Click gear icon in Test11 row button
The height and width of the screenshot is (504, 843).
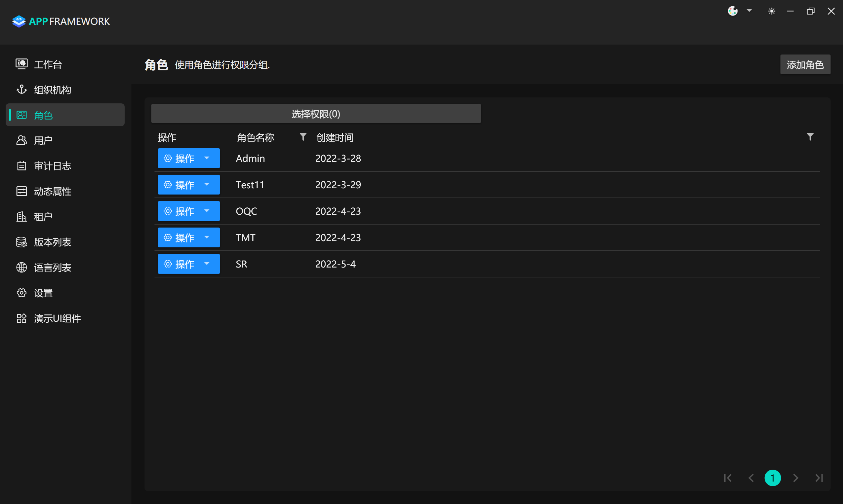pyautogui.click(x=168, y=185)
